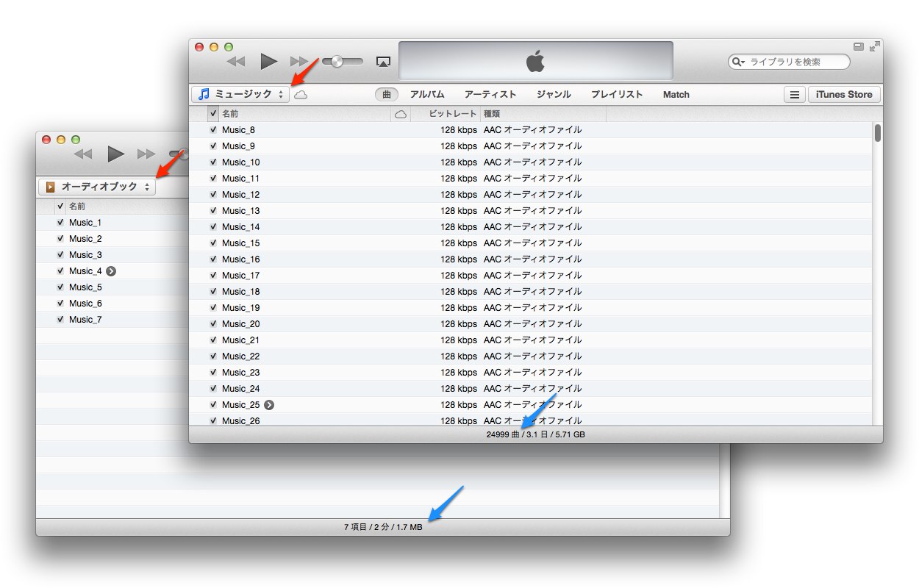Open the iTunes Store
The height and width of the screenshot is (588, 919).
click(844, 95)
